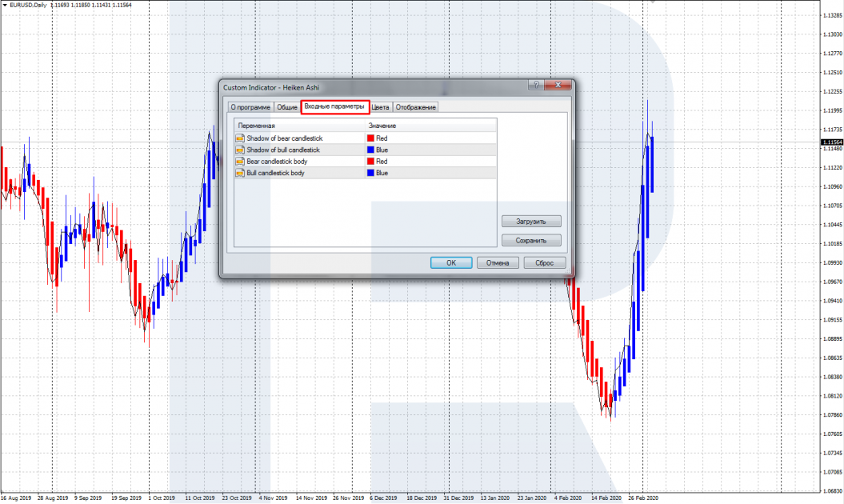Screen dimensions: 844x504
Task: Click the current price marker 1.11564
Action: [x=832, y=142]
